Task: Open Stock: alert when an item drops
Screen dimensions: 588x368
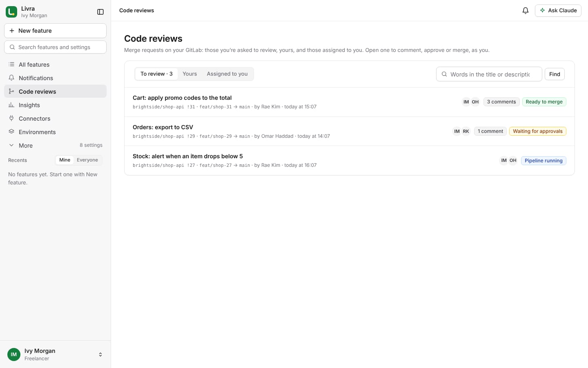Action: coord(349,161)
